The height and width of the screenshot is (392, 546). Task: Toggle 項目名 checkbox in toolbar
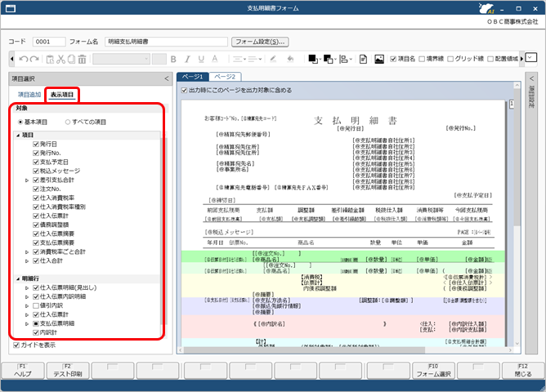coord(393,59)
